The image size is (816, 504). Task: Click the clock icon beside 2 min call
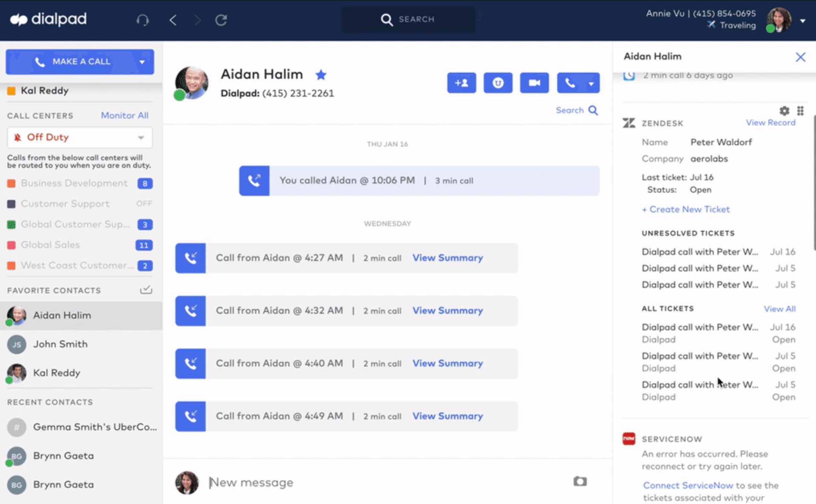[x=629, y=75]
